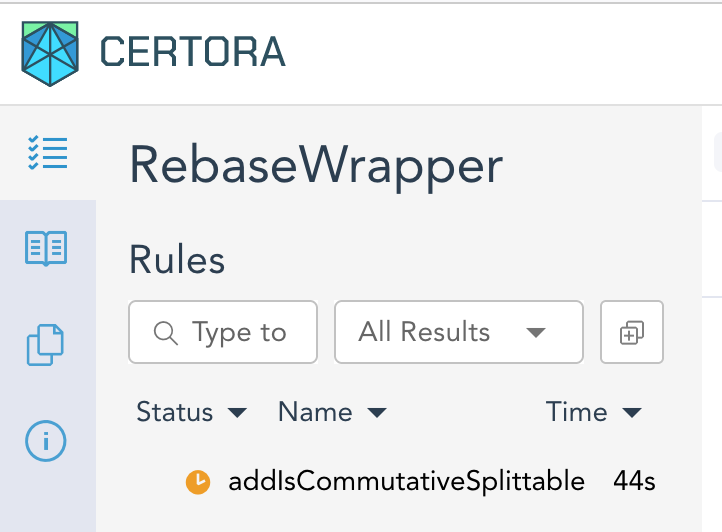Open the files copy icon sidebar panel
The image size is (722, 532).
click(46, 345)
